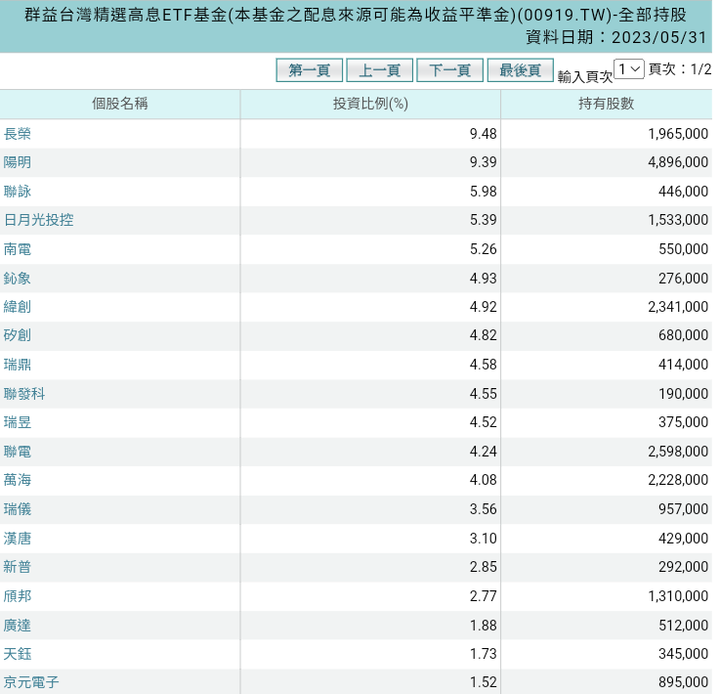Select the 4.93 ratio cell
This screenshot has width=720, height=694.
coord(483,278)
